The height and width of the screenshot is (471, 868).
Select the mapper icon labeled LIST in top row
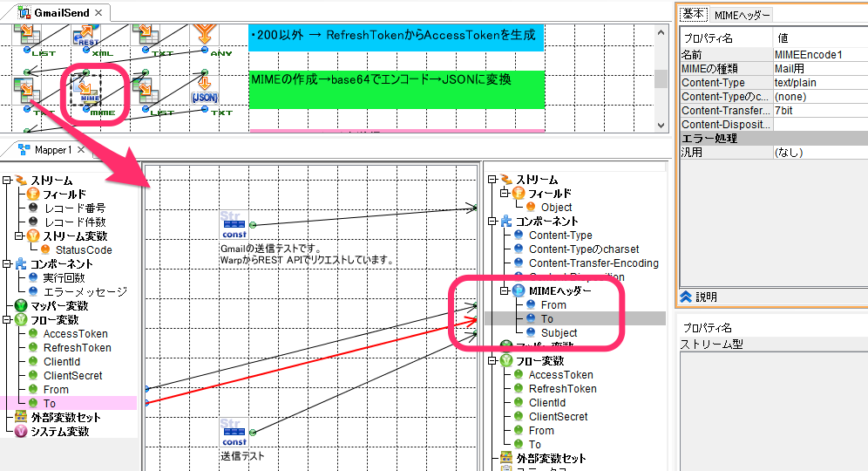[26, 35]
